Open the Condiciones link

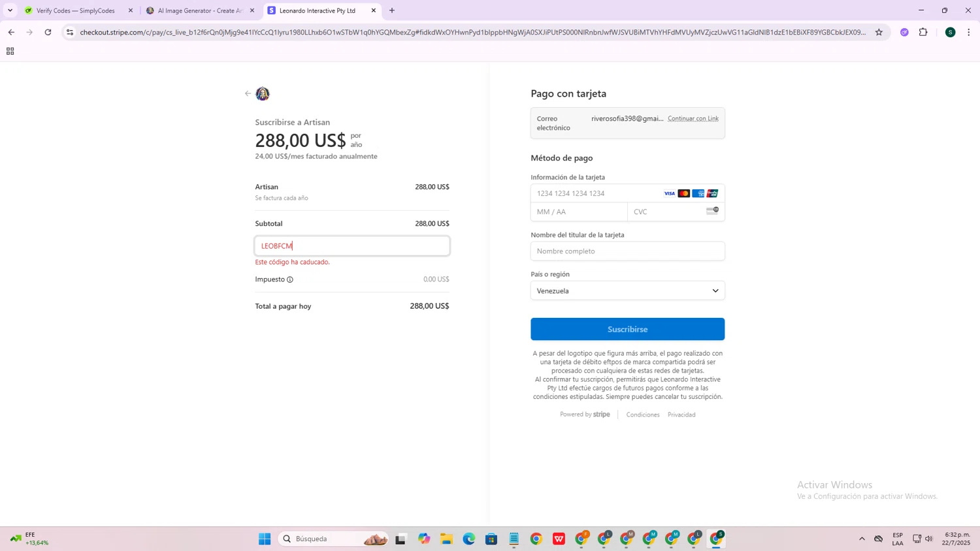(643, 415)
